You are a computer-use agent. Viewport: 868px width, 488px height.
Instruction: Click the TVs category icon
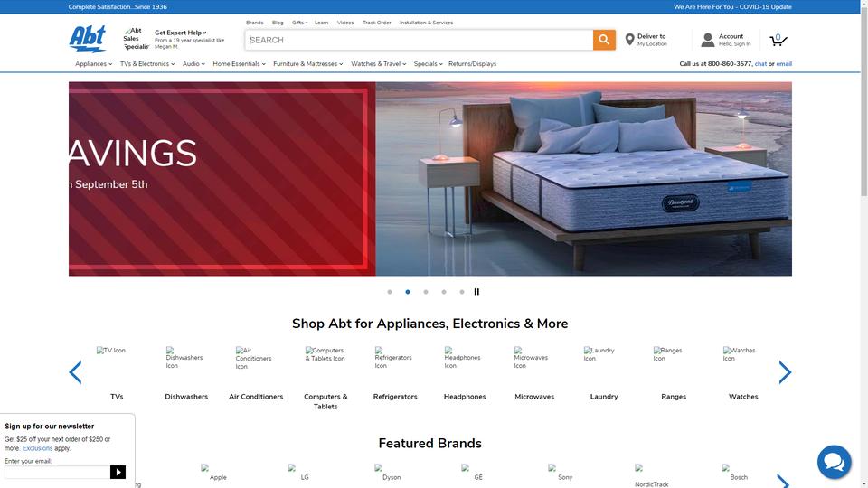(x=111, y=351)
